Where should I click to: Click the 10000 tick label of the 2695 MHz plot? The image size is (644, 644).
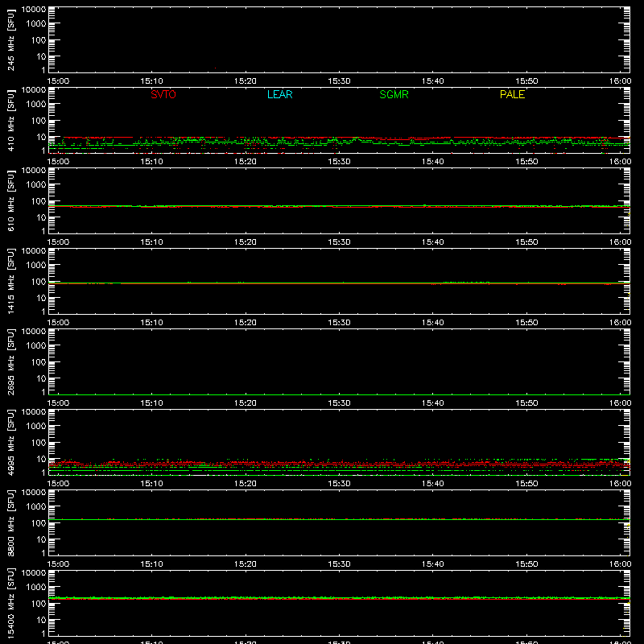[x=34, y=332]
